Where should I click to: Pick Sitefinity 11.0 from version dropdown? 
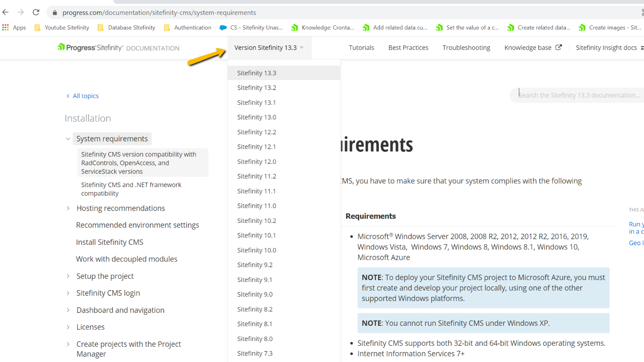click(284, 206)
